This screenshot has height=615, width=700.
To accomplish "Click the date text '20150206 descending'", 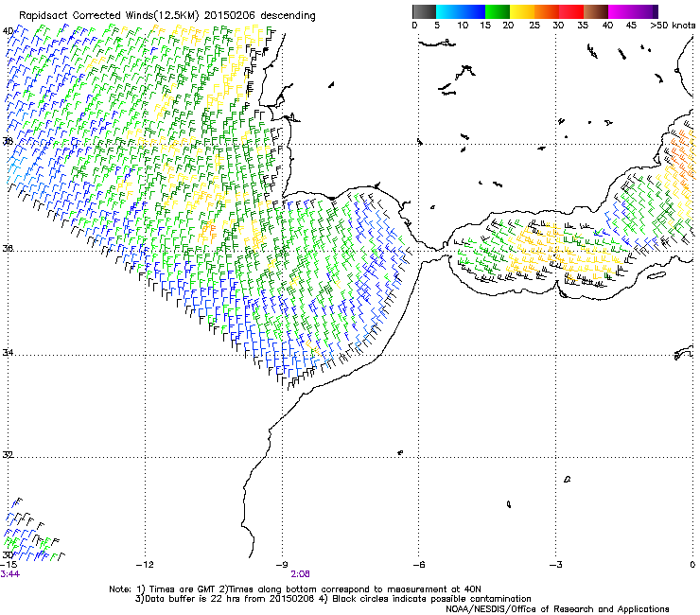I will (260, 16).
